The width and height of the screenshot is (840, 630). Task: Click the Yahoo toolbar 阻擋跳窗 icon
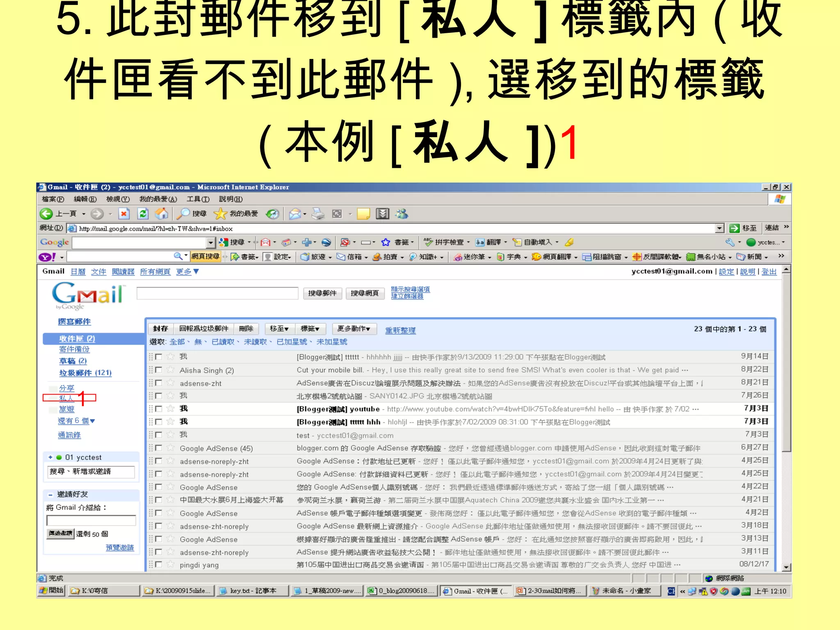pos(587,257)
